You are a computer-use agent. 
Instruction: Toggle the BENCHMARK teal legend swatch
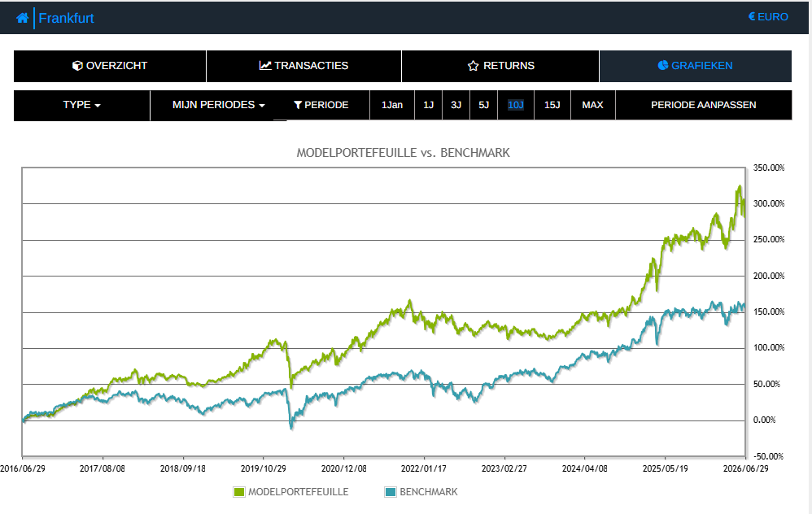click(390, 492)
